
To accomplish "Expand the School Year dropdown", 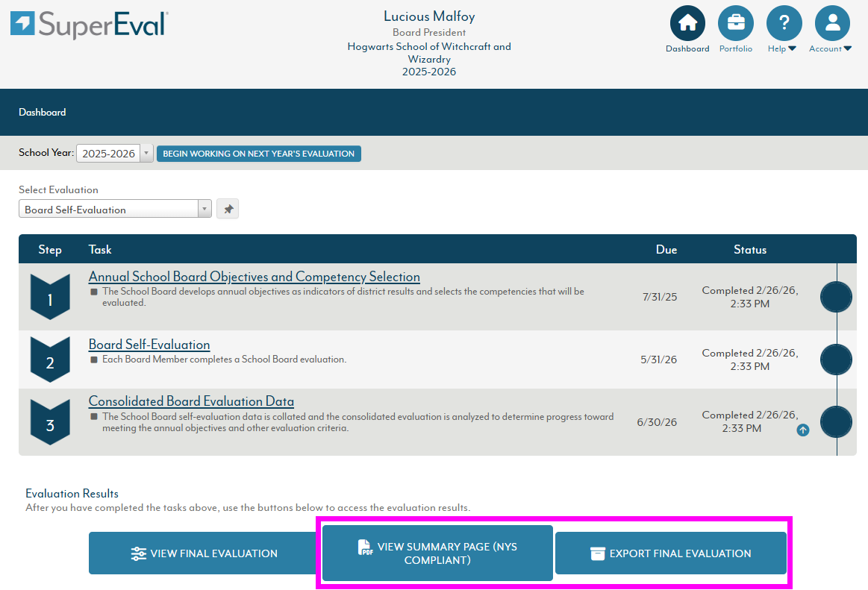I will 114,154.
